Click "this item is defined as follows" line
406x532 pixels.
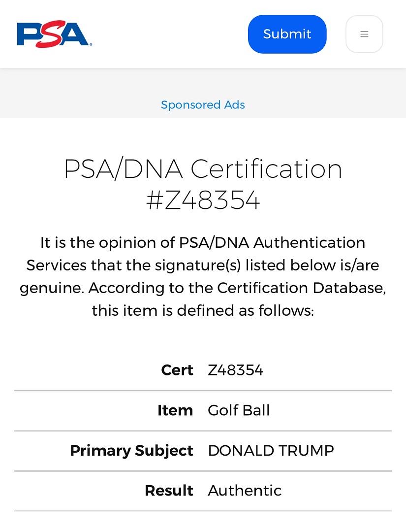tap(203, 310)
